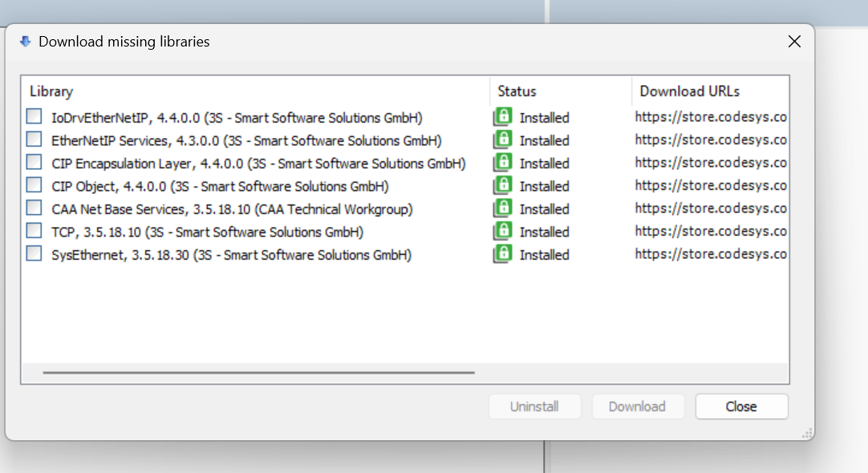Click the blue download arrow title icon

coord(25,42)
